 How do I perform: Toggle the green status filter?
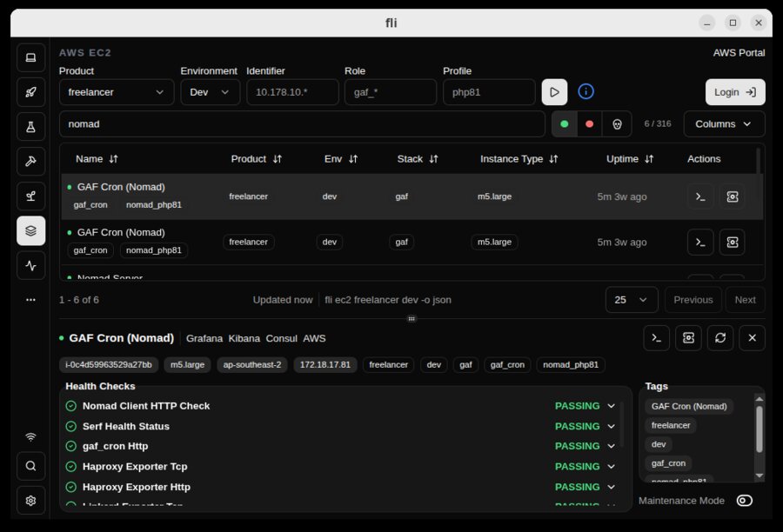click(564, 123)
